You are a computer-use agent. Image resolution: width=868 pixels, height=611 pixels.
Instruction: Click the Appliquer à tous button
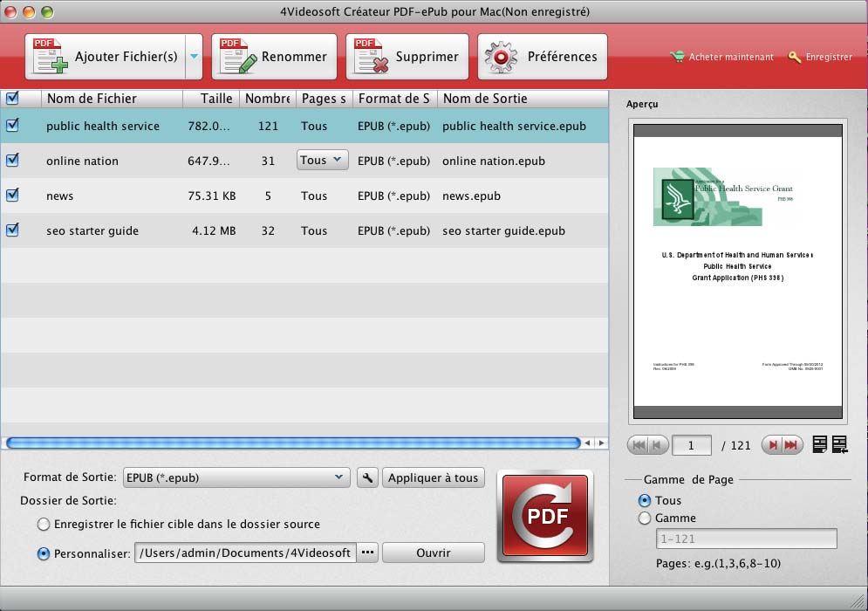tap(433, 477)
